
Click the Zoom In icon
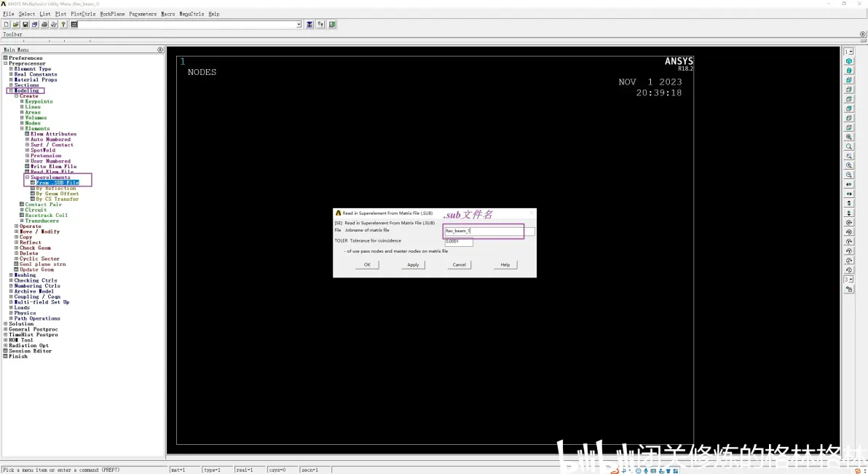(848, 165)
